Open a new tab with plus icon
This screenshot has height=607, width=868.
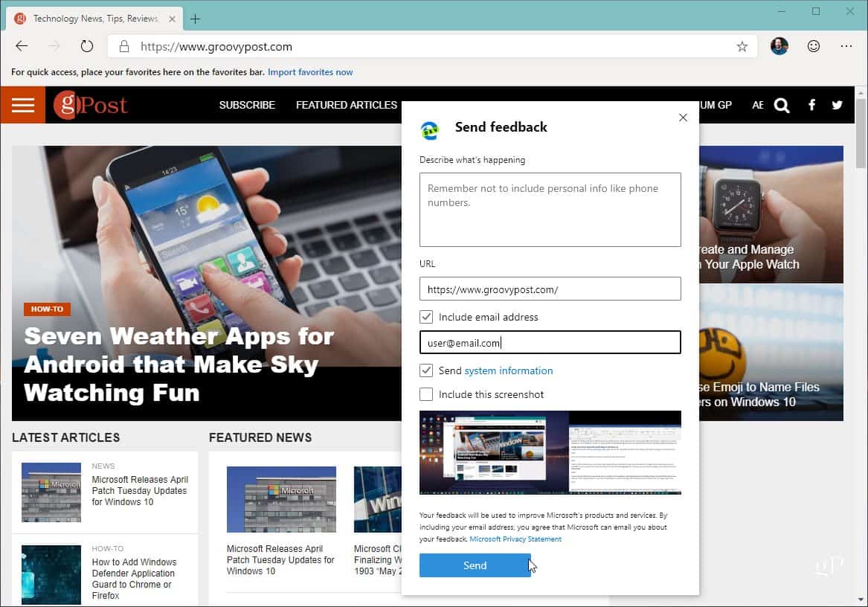[x=195, y=19]
